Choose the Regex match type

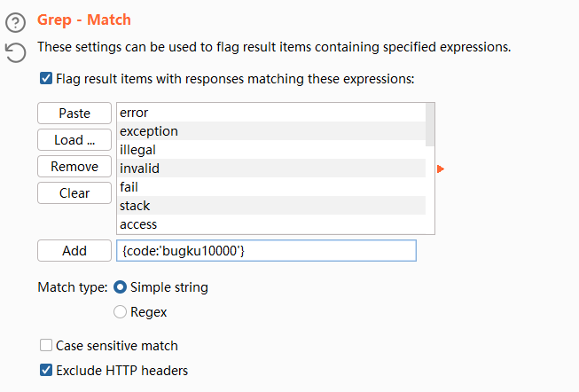pyautogui.click(x=121, y=312)
